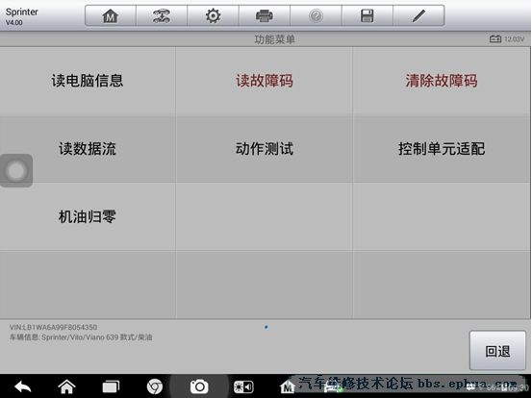The image size is (532, 398).
Task: Open settings gear in top toolbar
Action: tap(213, 15)
